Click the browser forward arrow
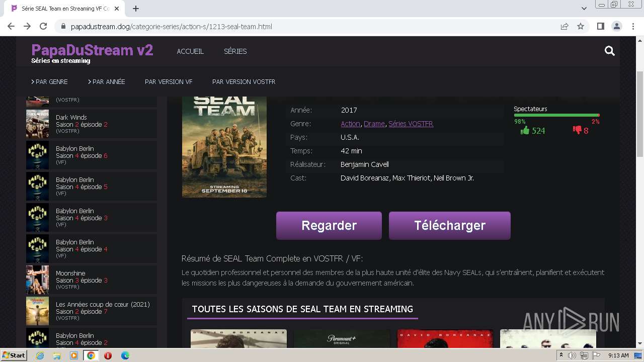 pos(27,26)
